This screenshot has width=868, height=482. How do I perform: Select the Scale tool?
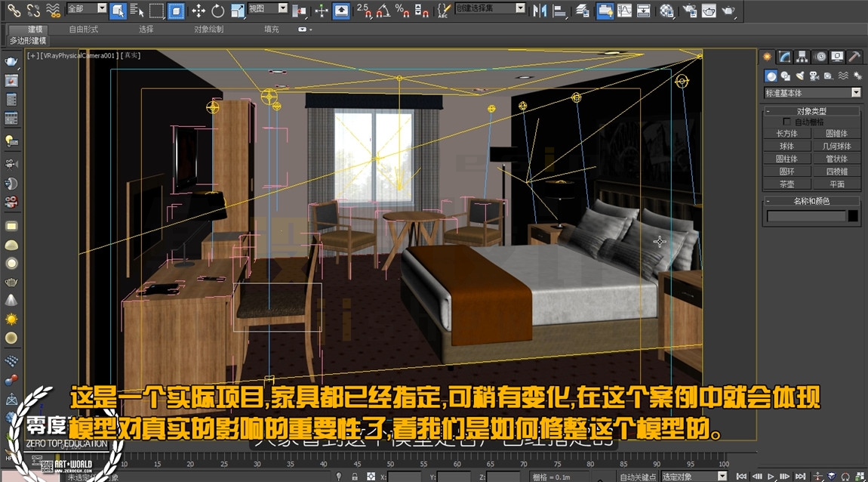pos(238,10)
